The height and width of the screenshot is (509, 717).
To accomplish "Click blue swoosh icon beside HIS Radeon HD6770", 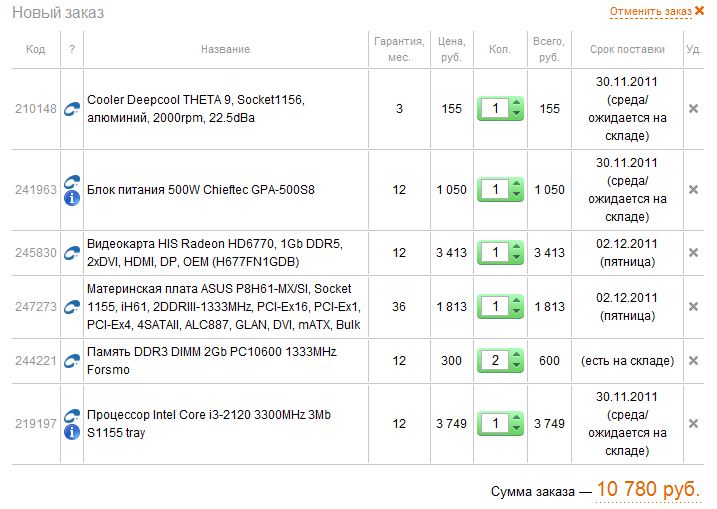I will pos(72,253).
